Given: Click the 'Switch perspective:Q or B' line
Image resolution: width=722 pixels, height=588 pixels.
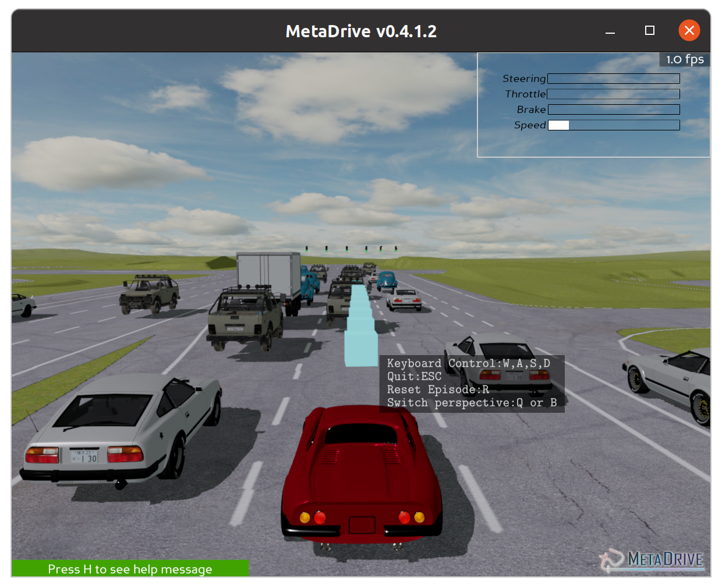Looking at the screenshot, I should [x=472, y=403].
